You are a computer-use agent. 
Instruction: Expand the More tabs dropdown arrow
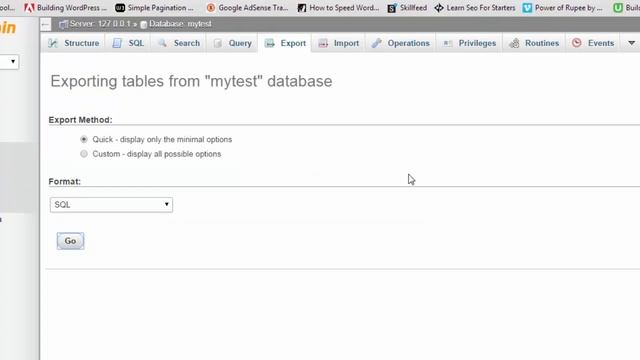tap(631, 43)
